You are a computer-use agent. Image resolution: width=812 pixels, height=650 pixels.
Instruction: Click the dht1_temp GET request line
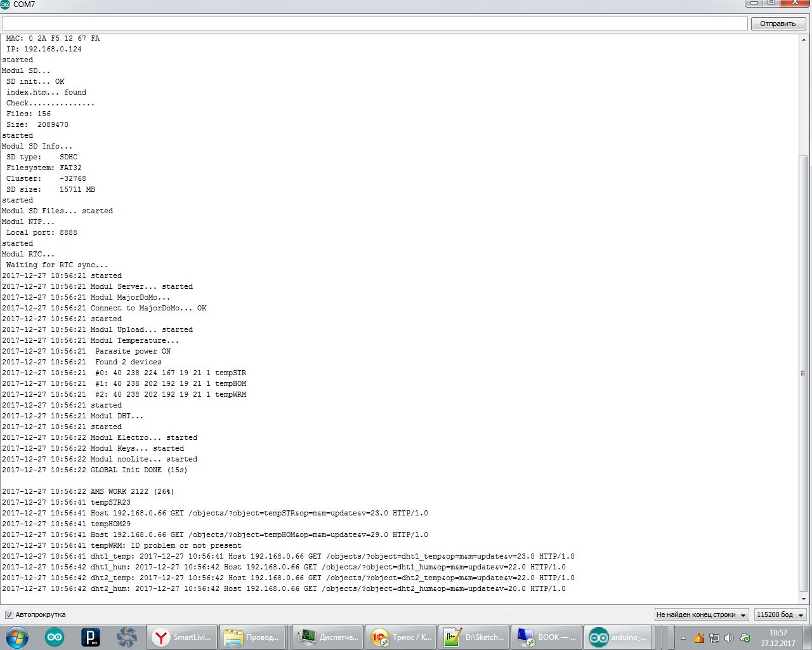[x=289, y=556]
